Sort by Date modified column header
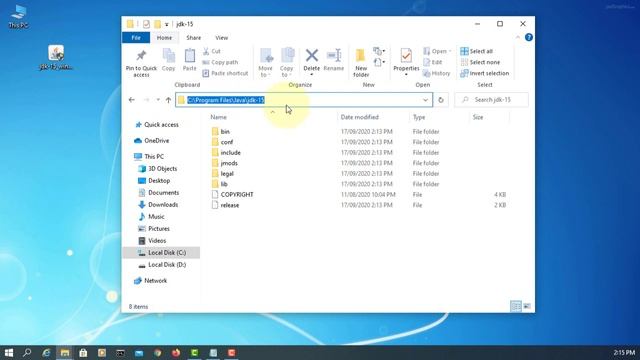The image size is (640, 360). 360,117
